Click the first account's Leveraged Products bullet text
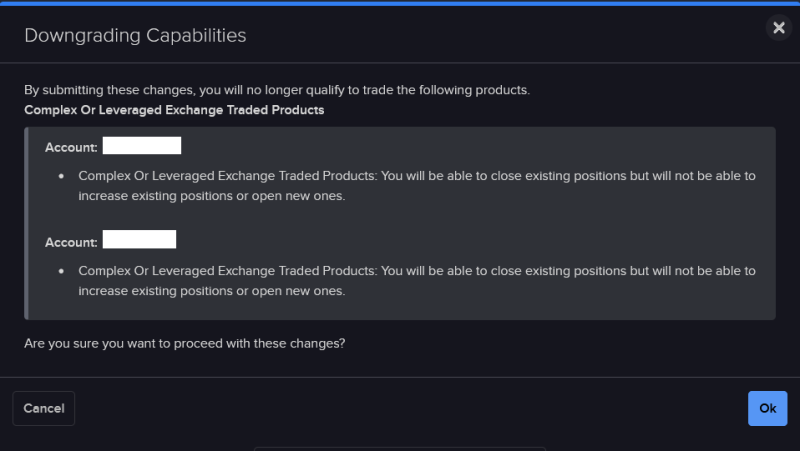The image size is (800, 451). point(417,186)
